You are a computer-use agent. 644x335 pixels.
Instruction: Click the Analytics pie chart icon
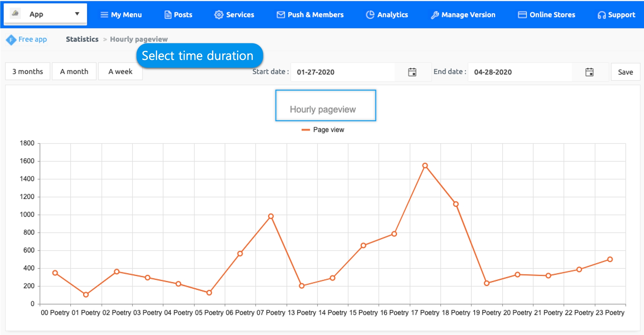point(370,15)
